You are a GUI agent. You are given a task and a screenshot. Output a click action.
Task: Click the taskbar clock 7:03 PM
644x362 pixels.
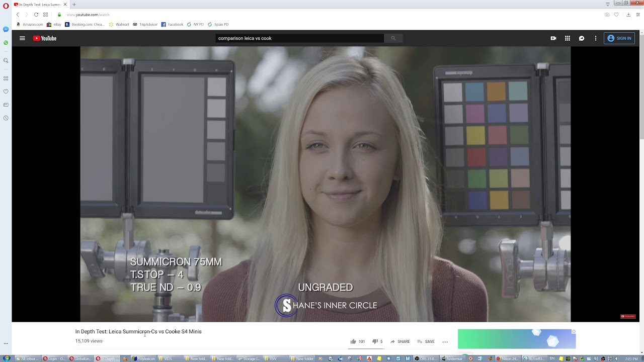click(631, 359)
